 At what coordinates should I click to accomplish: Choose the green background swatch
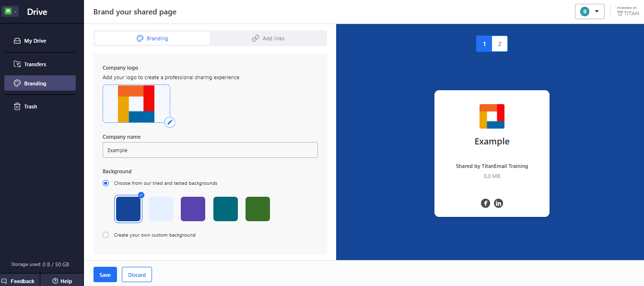coord(258,209)
